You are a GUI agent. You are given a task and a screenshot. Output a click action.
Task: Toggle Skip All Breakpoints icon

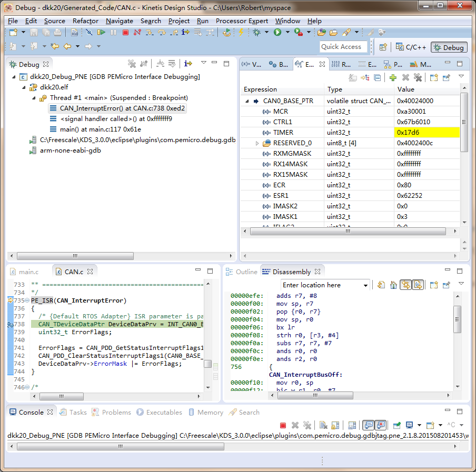89,32
